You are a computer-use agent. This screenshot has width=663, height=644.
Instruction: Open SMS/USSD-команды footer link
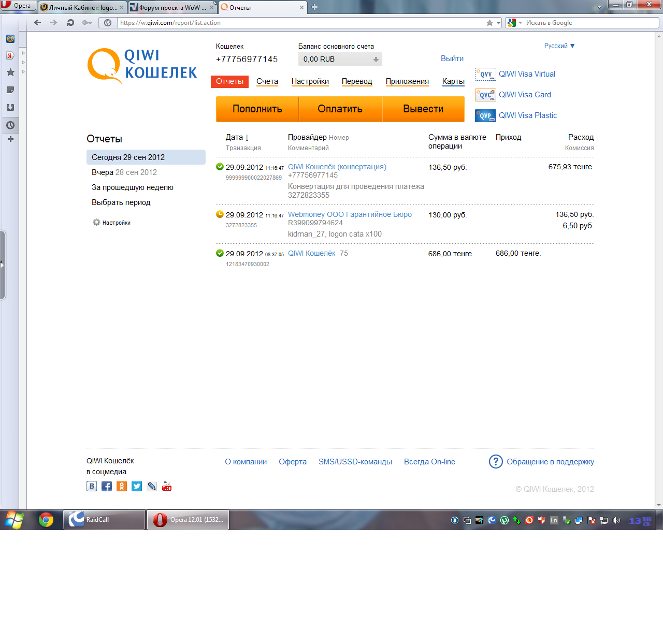click(355, 462)
